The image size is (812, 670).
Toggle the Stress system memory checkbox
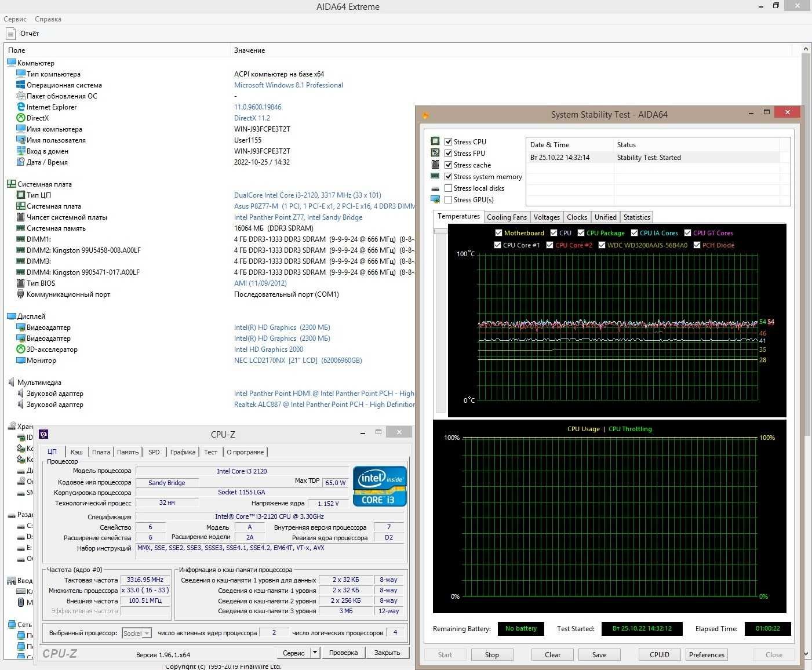coord(448,176)
